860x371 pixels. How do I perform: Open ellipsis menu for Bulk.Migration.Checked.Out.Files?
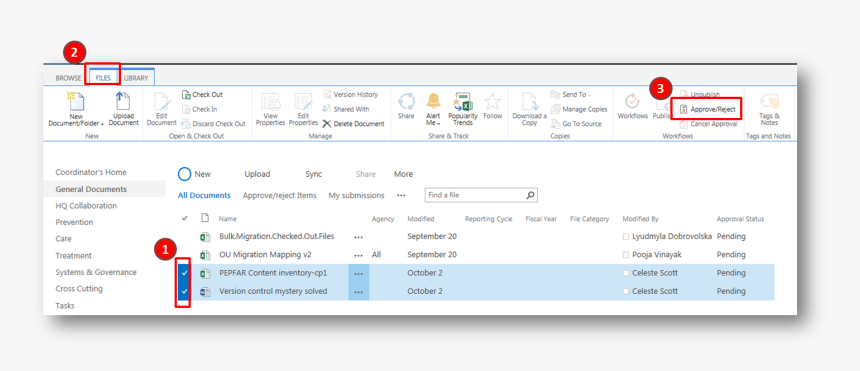tap(359, 237)
